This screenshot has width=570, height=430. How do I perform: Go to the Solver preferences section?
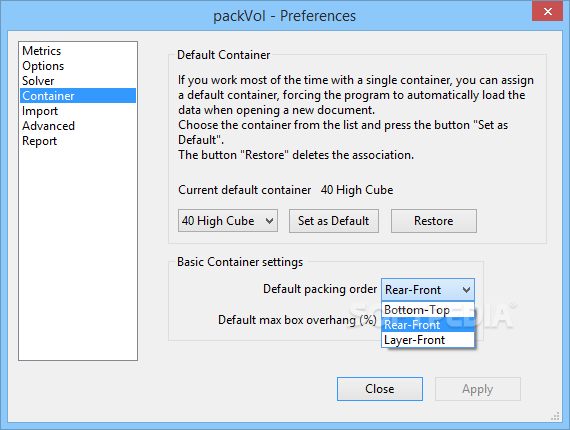point(38,81)
